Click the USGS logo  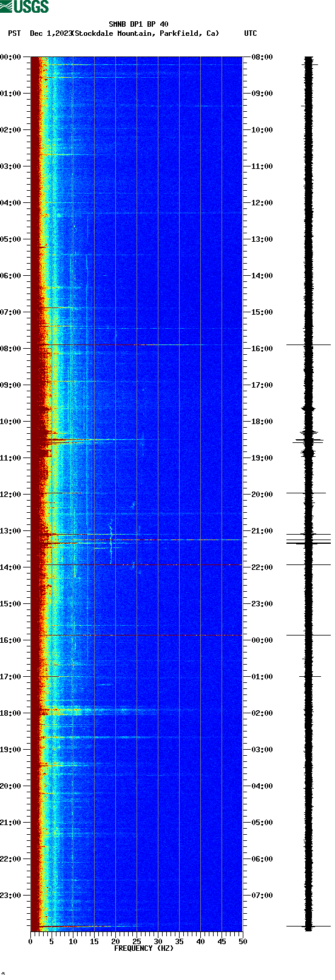point(24,7)
